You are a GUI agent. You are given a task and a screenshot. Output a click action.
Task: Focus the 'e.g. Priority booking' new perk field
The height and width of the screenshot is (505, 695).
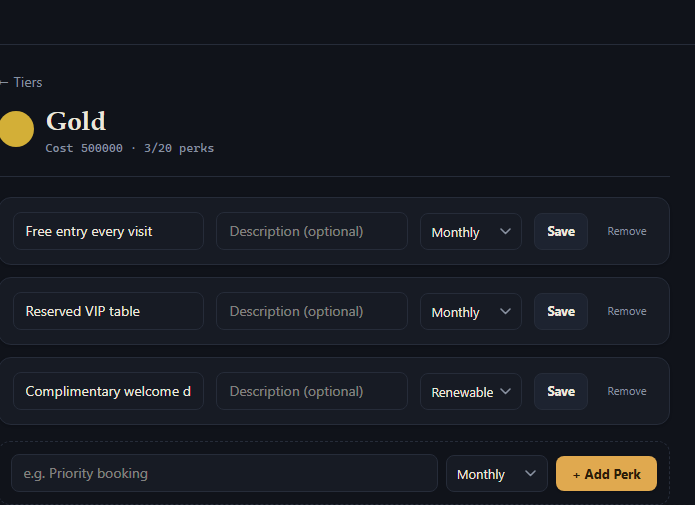pos(224,473)
